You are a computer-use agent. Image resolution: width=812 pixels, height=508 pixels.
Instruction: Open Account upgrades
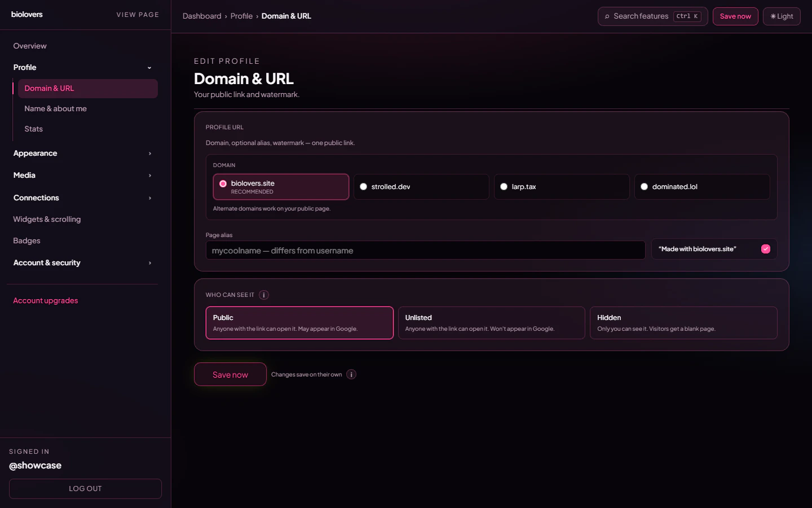(46, 300)
